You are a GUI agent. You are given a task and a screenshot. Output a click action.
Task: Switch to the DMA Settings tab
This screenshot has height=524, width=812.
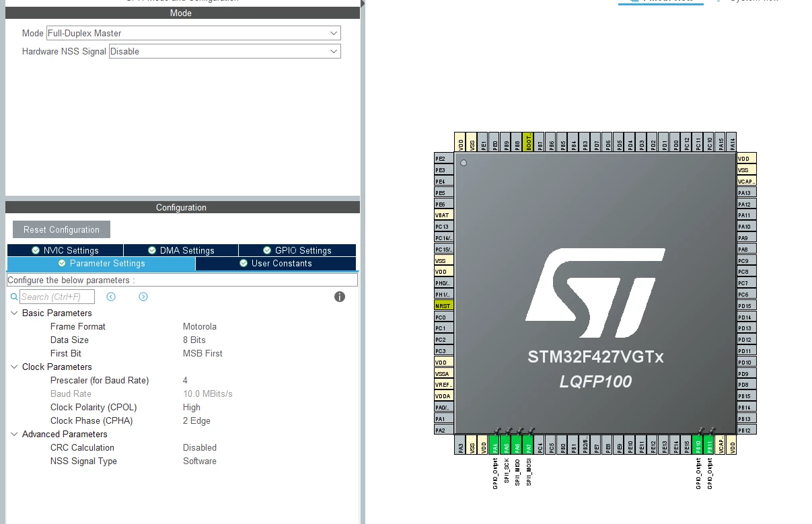click(181, 250)
